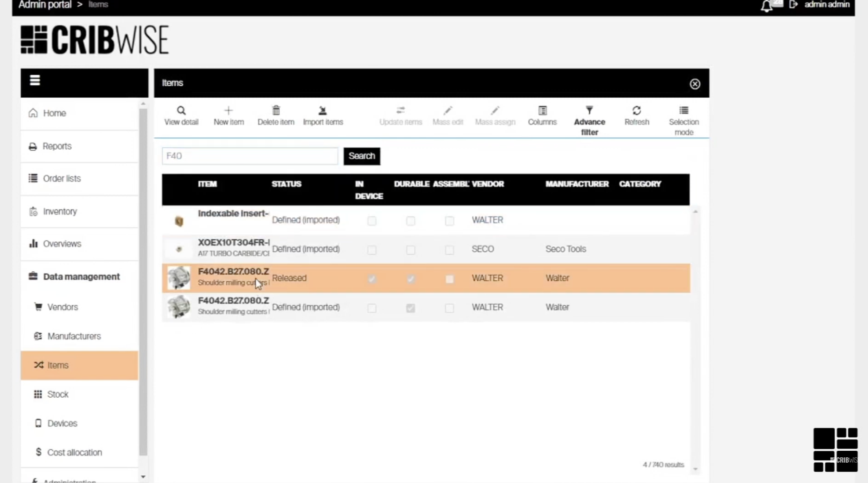This screenshot has width=868, height=483.
Task: Toggle In Device checkbox for Indexable insert row
Action: click(x=372, y=221)
